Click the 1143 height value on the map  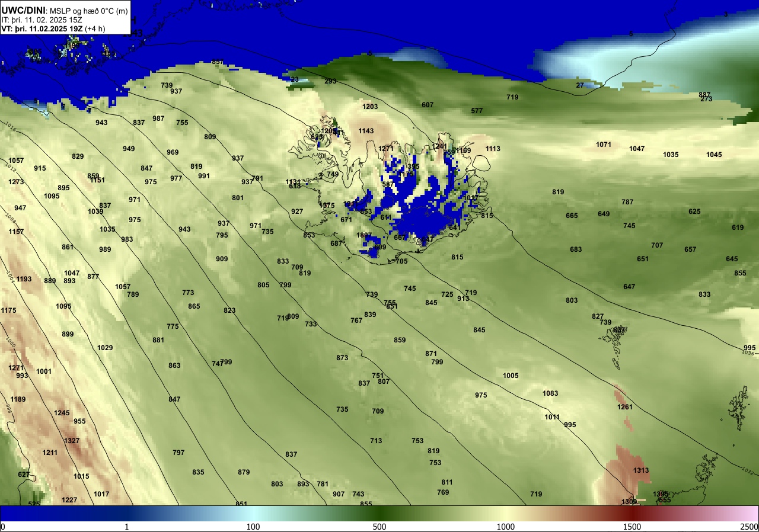(366, 131)
